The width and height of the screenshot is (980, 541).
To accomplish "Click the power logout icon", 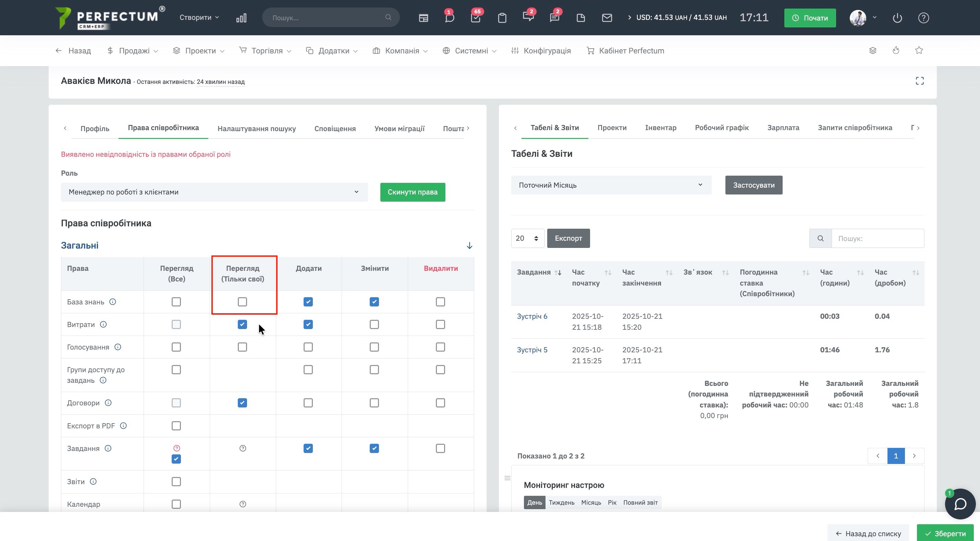I will pyautogui.click(x=897, y=18).
